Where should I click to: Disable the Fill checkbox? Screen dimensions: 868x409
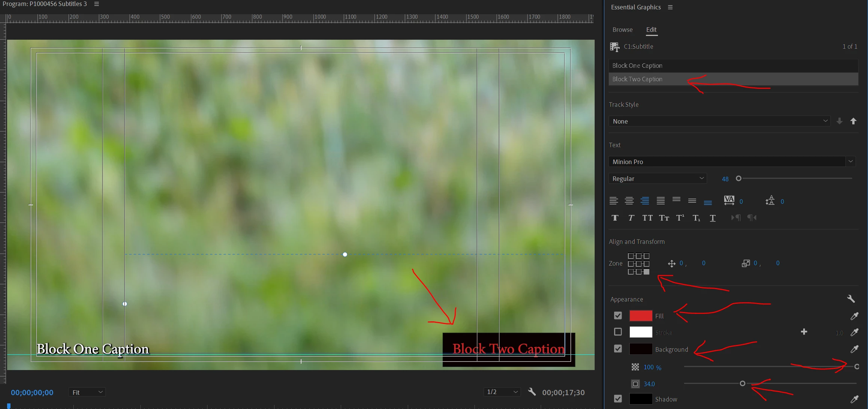click(618, 316)
